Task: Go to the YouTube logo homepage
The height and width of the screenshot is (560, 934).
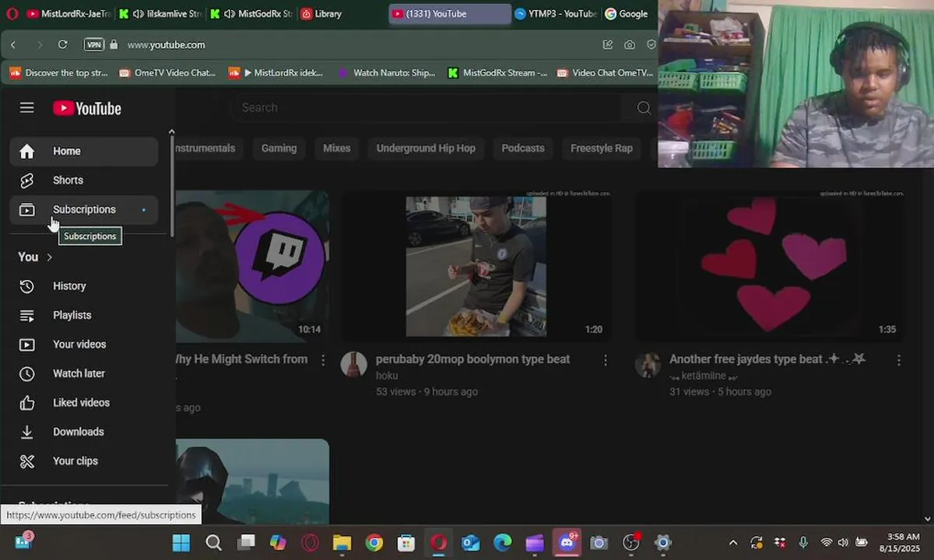Action: click(x=87, y=108)
